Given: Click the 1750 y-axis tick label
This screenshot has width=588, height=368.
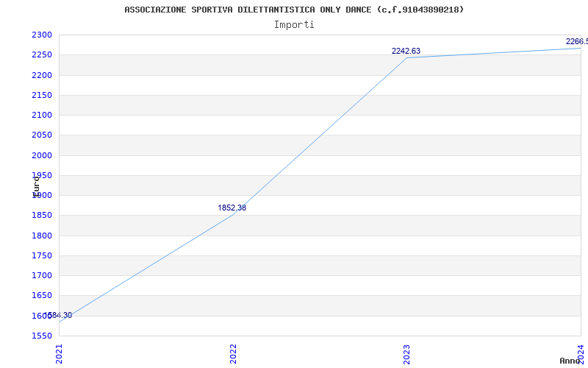Looking at the screenshot, I should click(x=42, y=255).
